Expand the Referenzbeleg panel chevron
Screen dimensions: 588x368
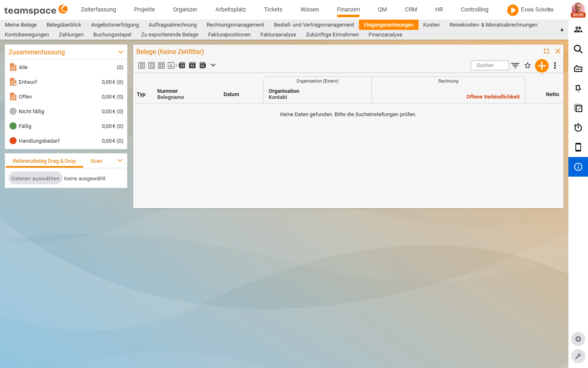[x=120, y=161]
